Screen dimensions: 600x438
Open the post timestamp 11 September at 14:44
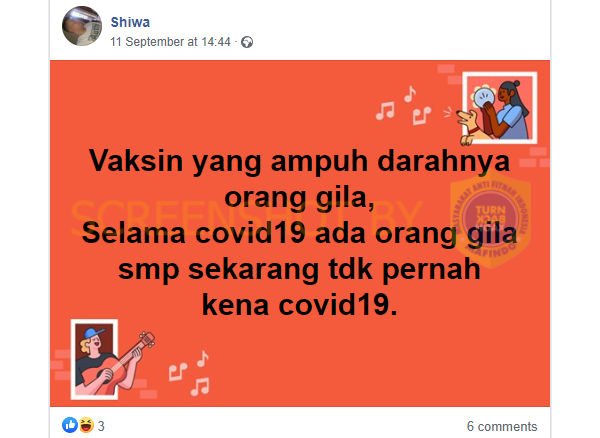point(171,42)
